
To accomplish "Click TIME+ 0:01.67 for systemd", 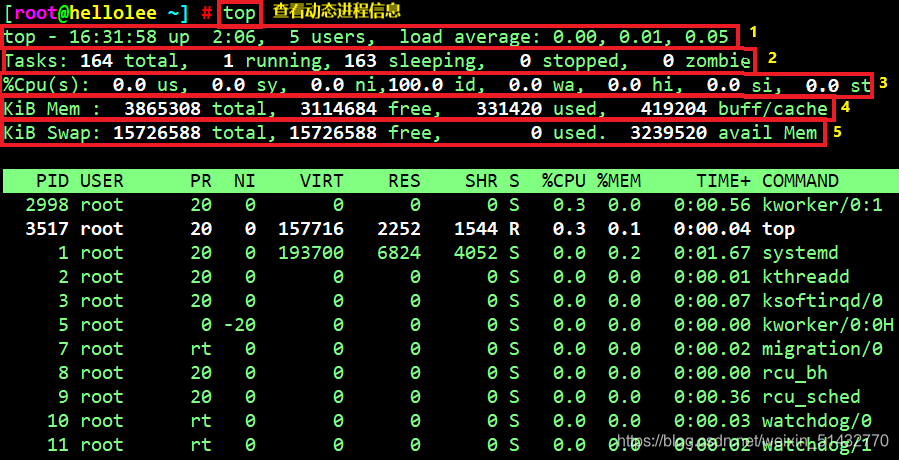I will [x=712, y=253].
